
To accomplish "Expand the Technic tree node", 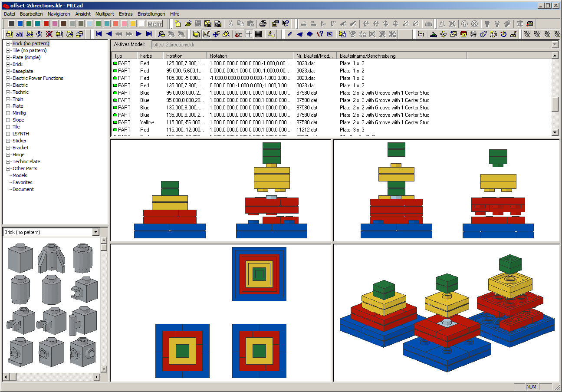I will click(8, 92).
